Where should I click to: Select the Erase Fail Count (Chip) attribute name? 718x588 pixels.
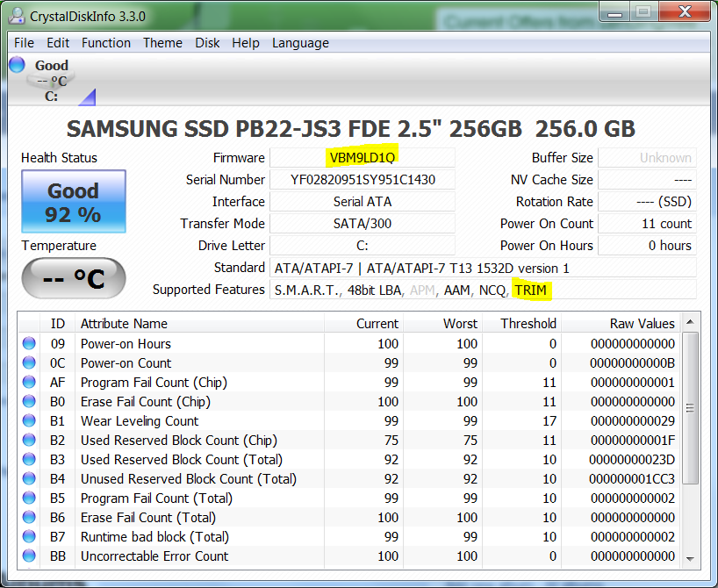(146, 402)
